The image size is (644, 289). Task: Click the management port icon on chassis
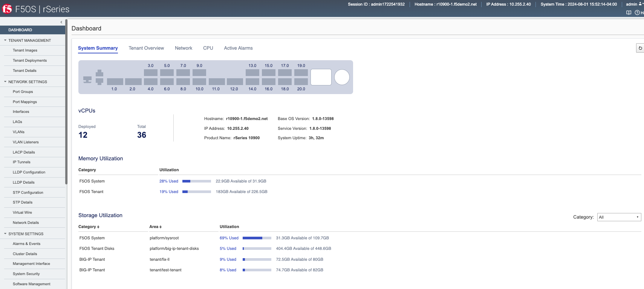click(87, 80)
